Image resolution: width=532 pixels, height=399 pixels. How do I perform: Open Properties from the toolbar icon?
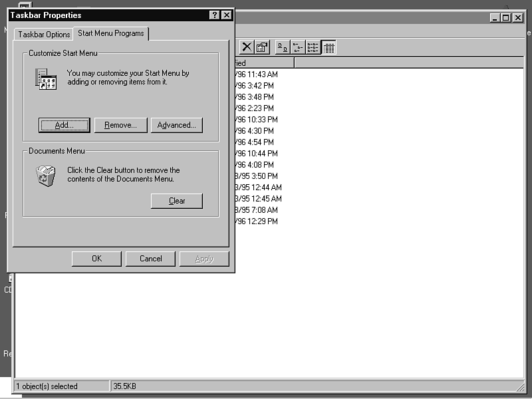(263, 47)
